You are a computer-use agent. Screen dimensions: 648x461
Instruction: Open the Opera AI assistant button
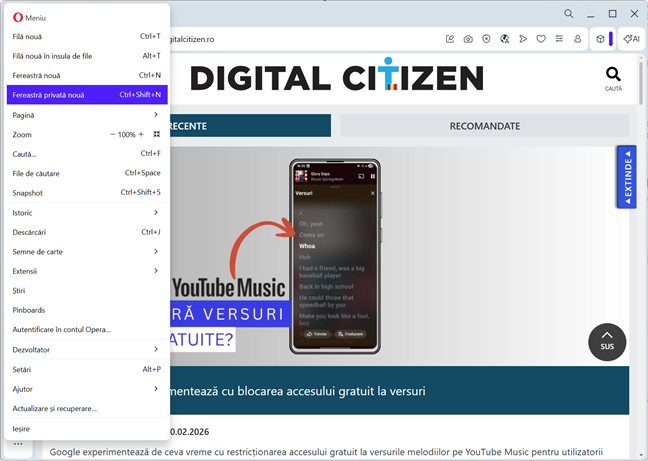point(630,39)
